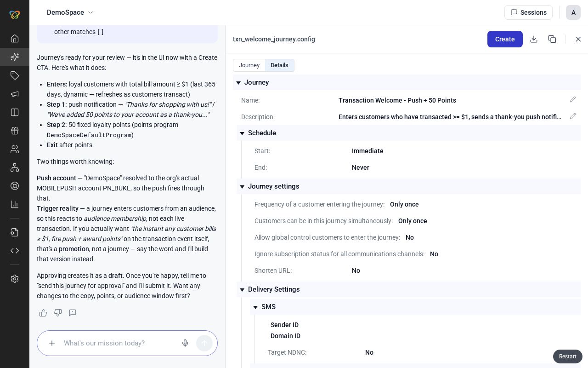Open the DemoSpace workspace dropdown
This screenshot has width=588, height=368.
70,12
